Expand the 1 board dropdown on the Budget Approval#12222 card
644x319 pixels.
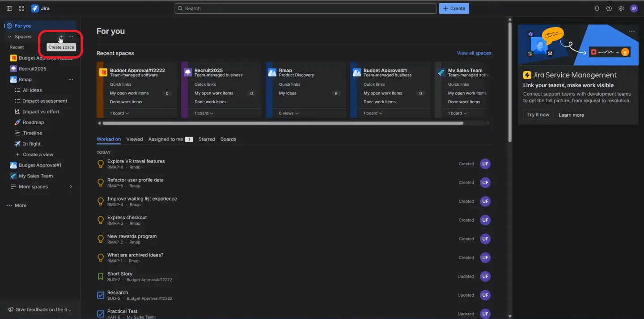pos(119,113)
